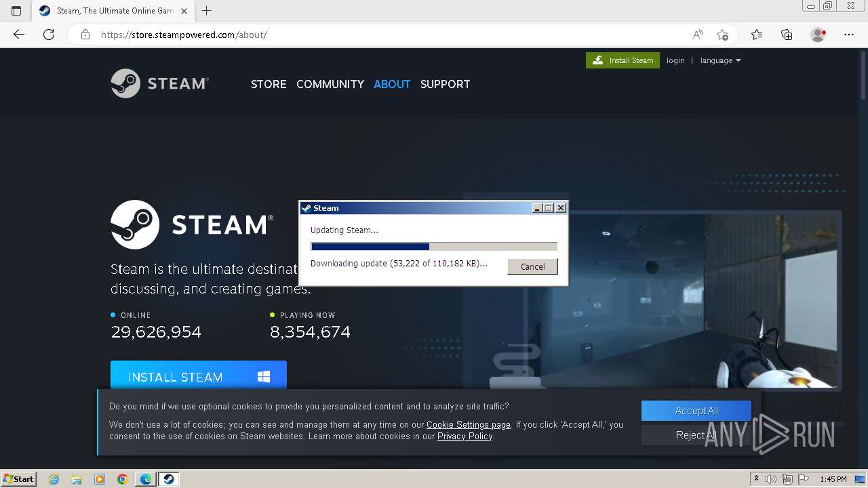868x488 pixels.
Task: Click the Start button
Action: (x=19, y=479)
